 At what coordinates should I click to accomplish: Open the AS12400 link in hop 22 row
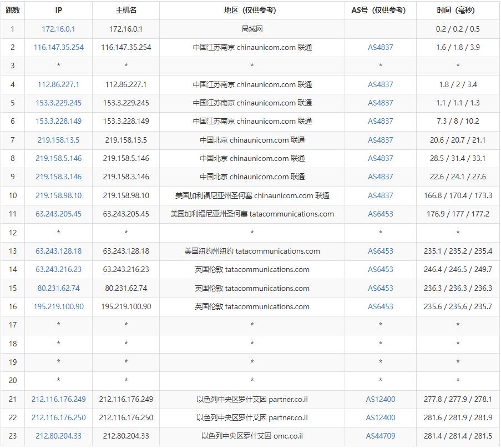point(381,417)
